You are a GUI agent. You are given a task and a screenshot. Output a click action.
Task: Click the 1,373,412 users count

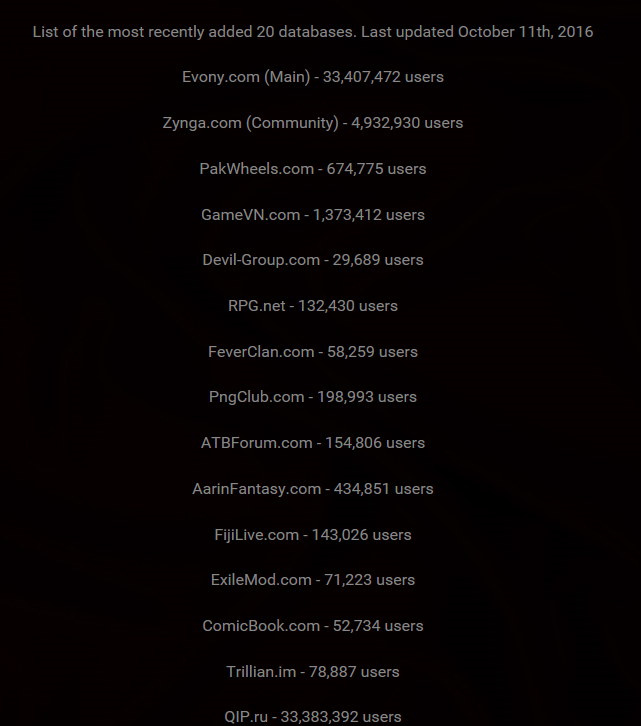click(x=369, y=215)
